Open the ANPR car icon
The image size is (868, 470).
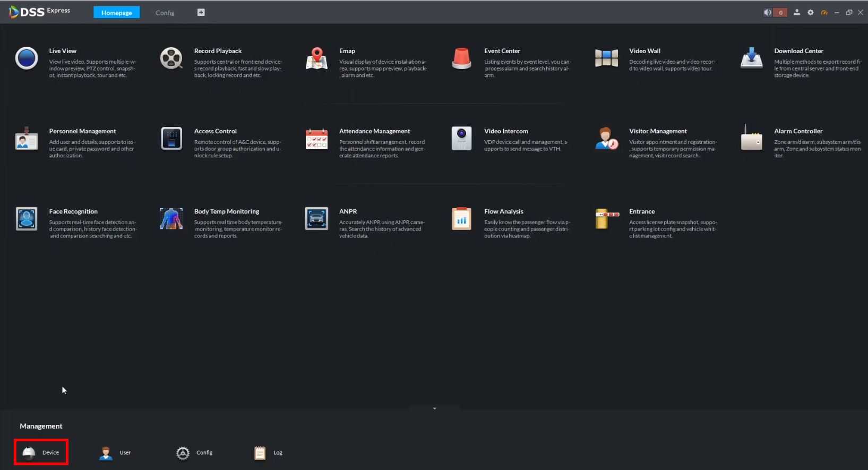(x=316, y=219)
